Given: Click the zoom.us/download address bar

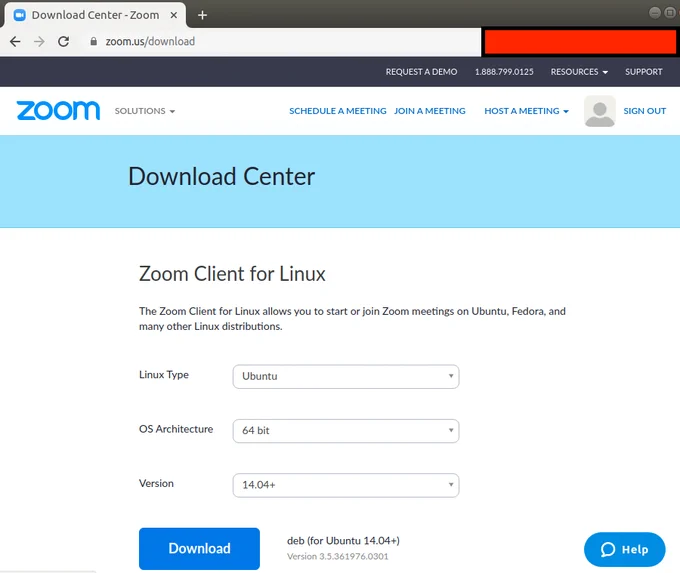Looking at the screenshot, I should pyautogui.click(x=241, y=42).
